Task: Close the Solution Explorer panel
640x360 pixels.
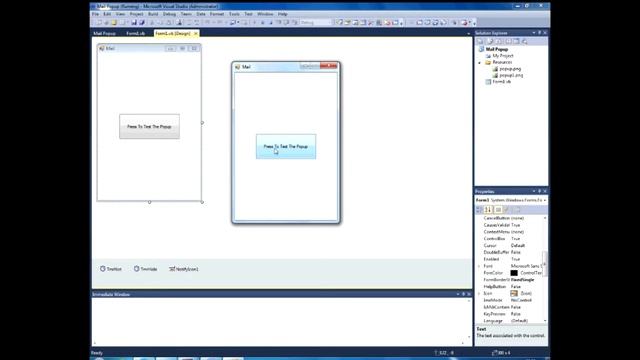Action: [x=545, y=33]
